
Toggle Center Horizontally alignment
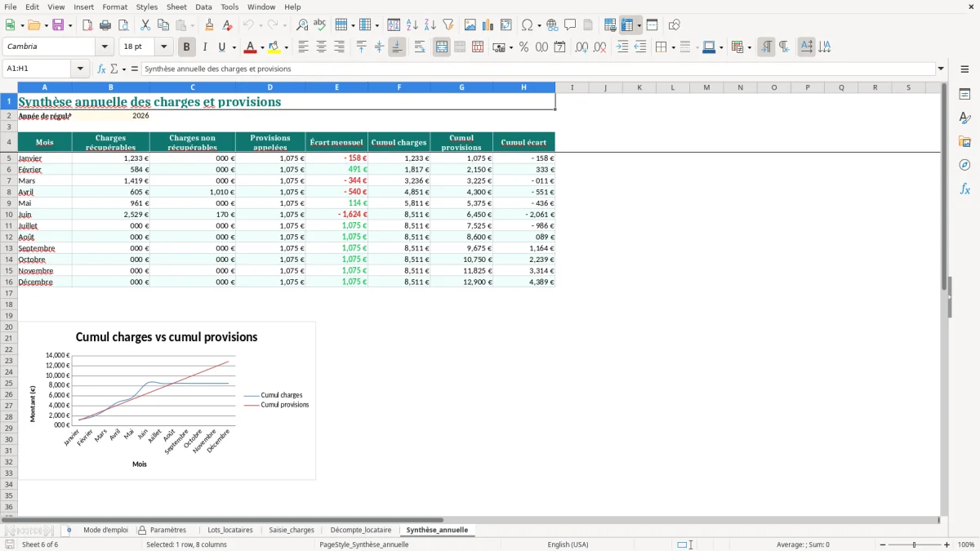[321, 47]
